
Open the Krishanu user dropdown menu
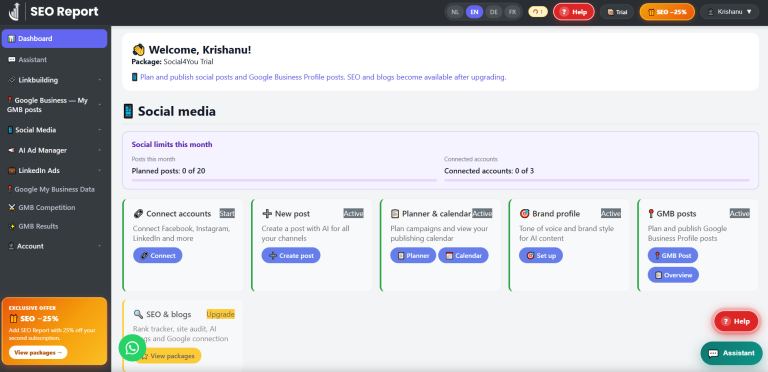(x=729, y=12)
